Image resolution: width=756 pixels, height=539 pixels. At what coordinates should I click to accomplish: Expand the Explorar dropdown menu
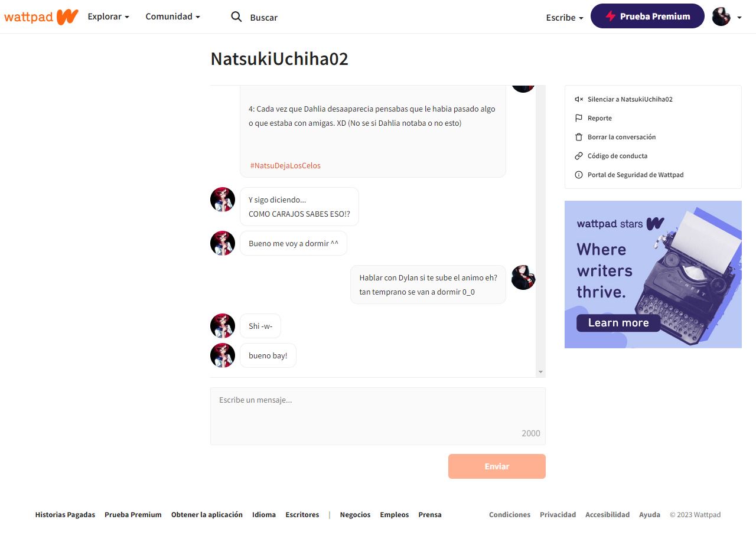coord(108,17)
